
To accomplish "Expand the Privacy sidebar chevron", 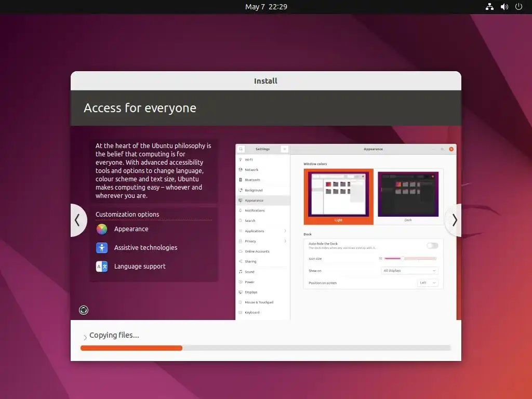I will click(285, 241).
